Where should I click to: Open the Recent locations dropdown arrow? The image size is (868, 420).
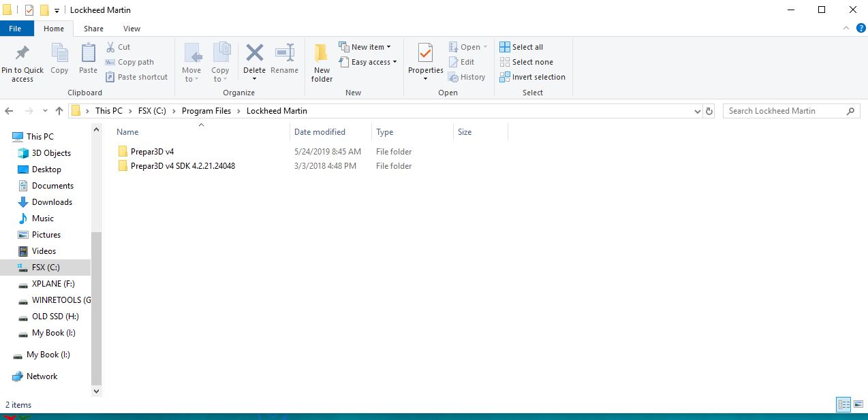pos(45,111)
